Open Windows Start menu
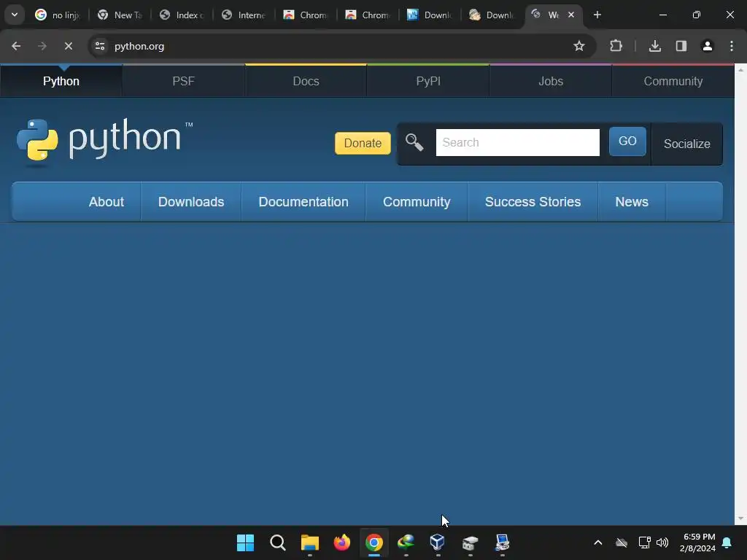This screenshot has width=747, height=560. pyautogui.click(x=245, y=542)
